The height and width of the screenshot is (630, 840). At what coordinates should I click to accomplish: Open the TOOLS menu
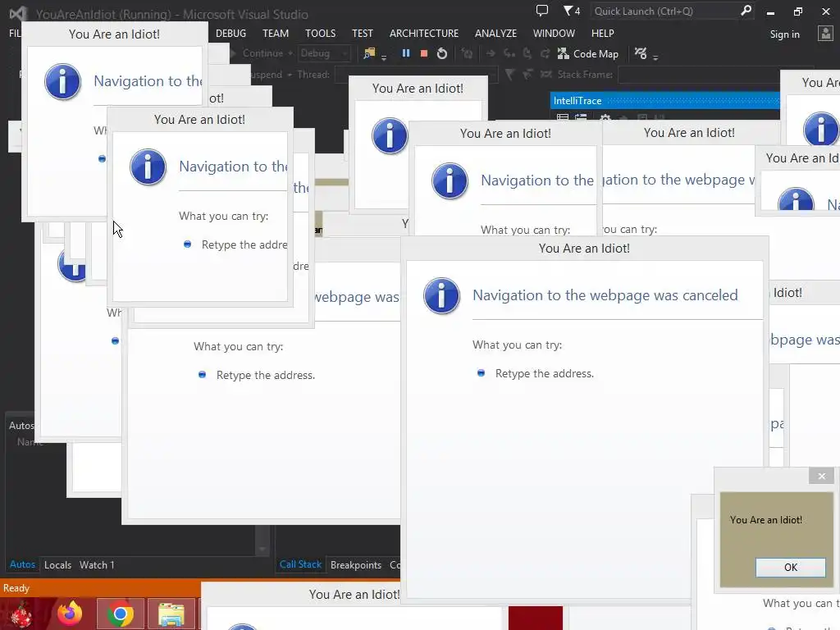pyautogui.click(x=321, y=33)
